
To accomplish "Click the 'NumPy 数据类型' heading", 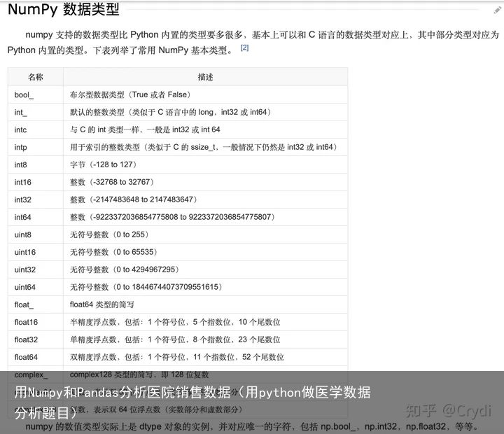I will coord(63,9).
